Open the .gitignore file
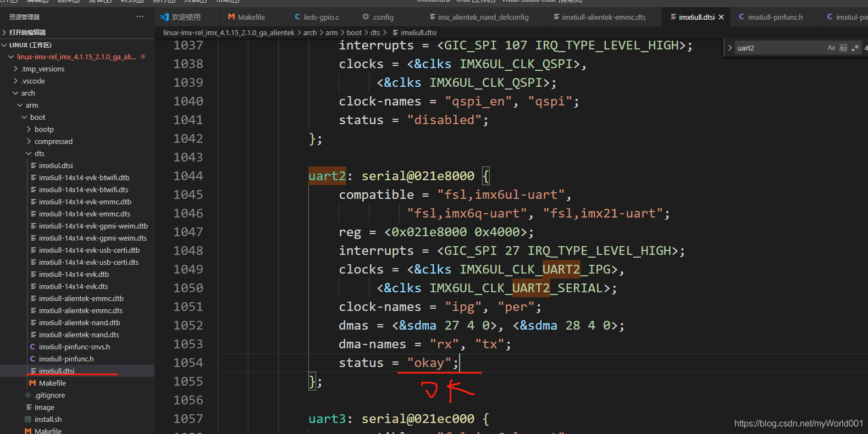This screenshot has width=868, height=434. point(49,395)
